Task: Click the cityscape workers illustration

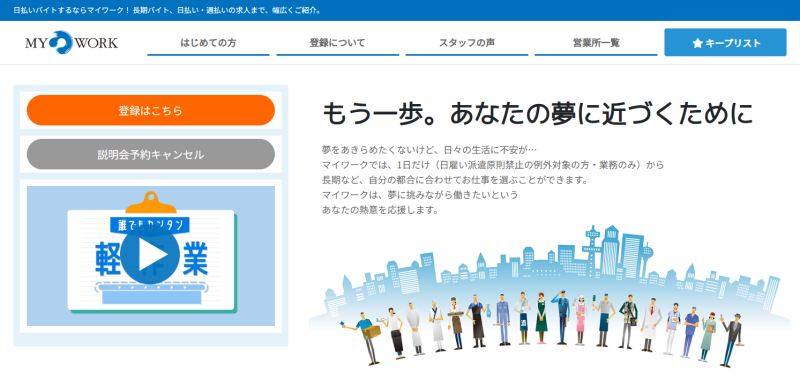Action: 549,296
